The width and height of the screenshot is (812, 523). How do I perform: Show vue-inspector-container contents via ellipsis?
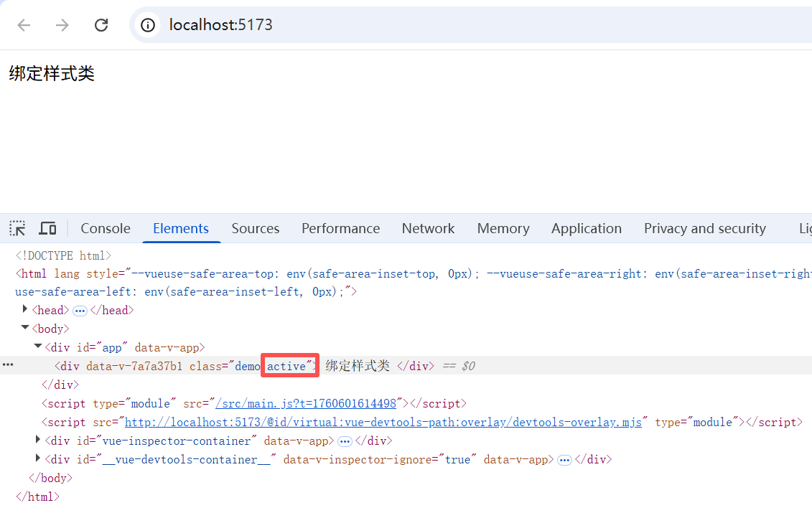[345, 442]
